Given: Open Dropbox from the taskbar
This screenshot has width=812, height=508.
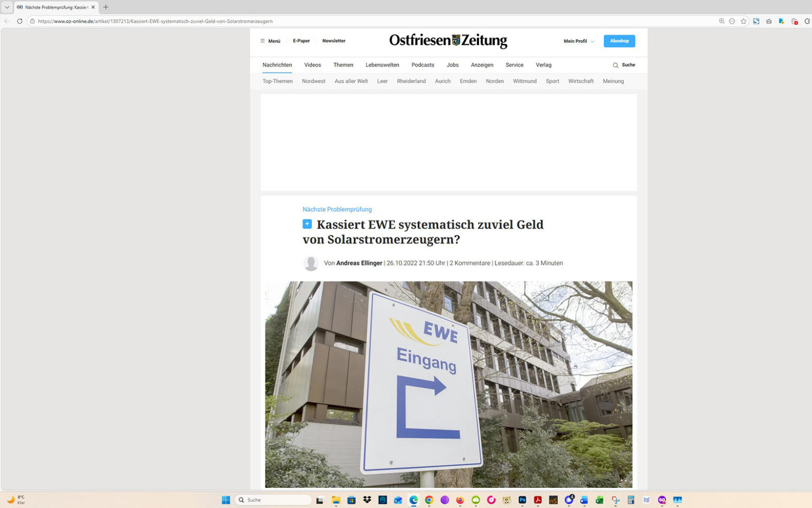Looking at the screenshot, I should (x=367, y=500).
